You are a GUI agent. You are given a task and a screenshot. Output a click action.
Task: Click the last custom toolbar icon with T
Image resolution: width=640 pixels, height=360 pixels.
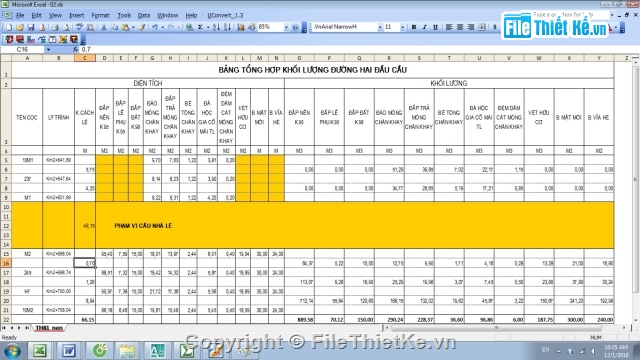click(x=74, y=39)
